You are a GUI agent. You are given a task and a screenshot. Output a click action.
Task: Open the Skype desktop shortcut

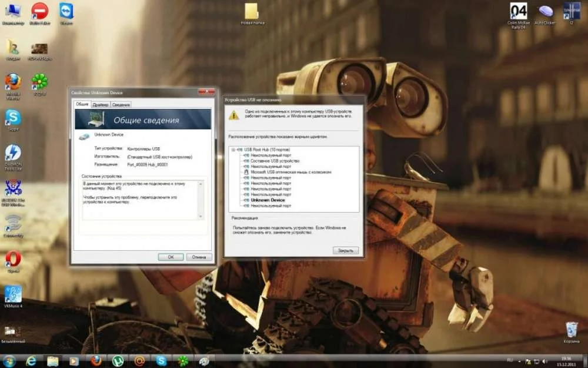tap(13, 120)
